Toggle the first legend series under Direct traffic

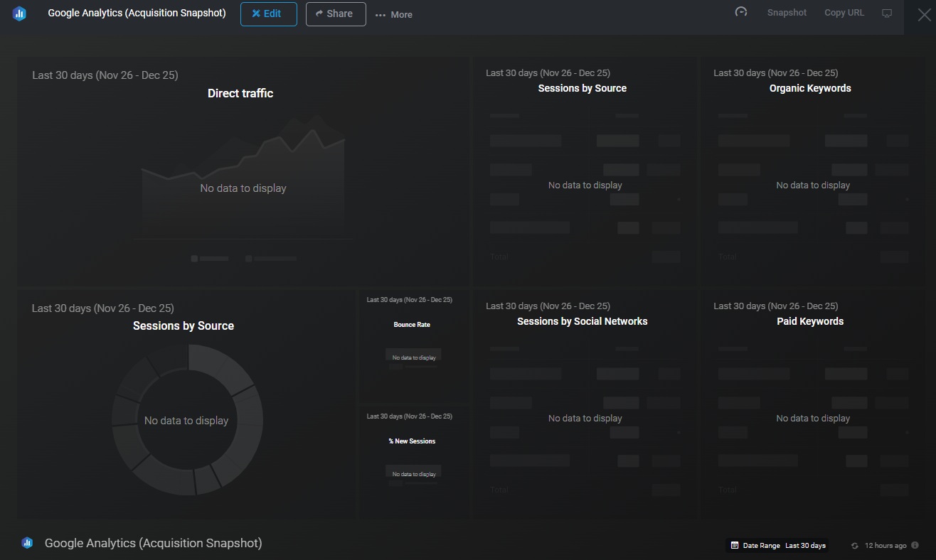[x=209, y=258]
